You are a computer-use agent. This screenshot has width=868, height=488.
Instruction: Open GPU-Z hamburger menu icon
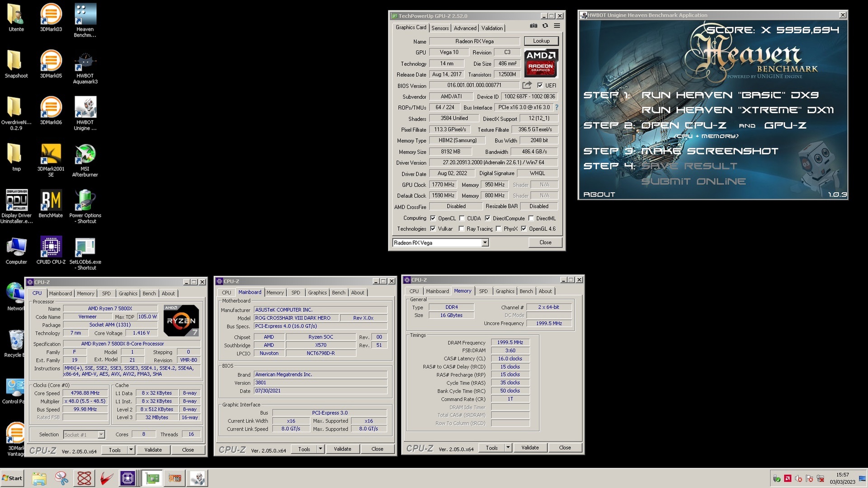pyautogui.click(x=557, y=26)
